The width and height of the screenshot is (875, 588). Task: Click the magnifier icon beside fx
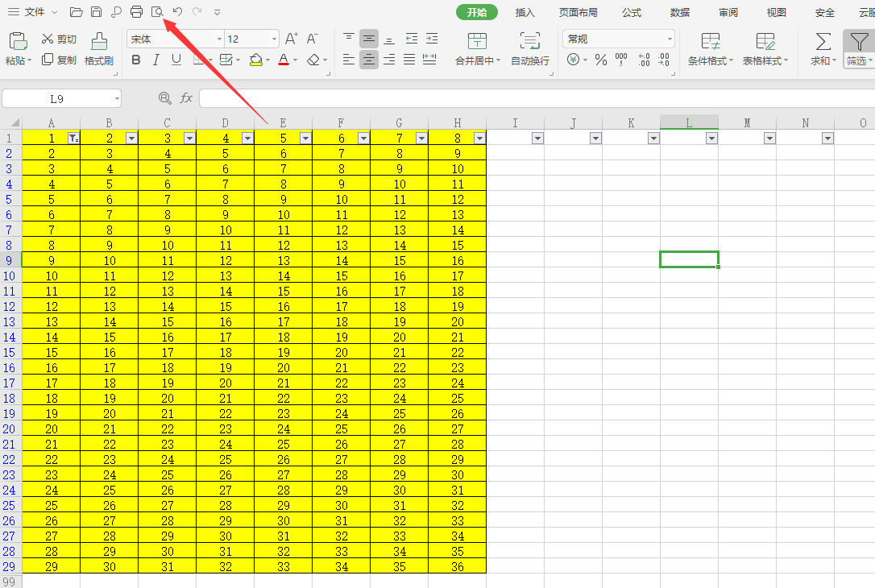click(164, 99)
